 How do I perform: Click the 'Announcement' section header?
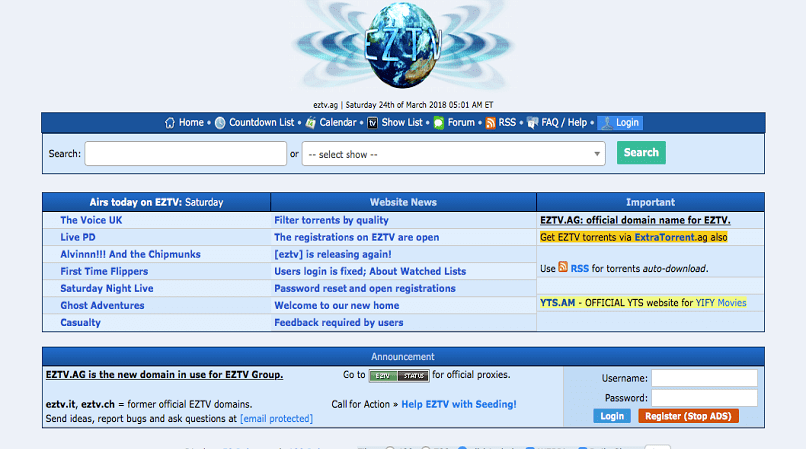click(402, 356)
